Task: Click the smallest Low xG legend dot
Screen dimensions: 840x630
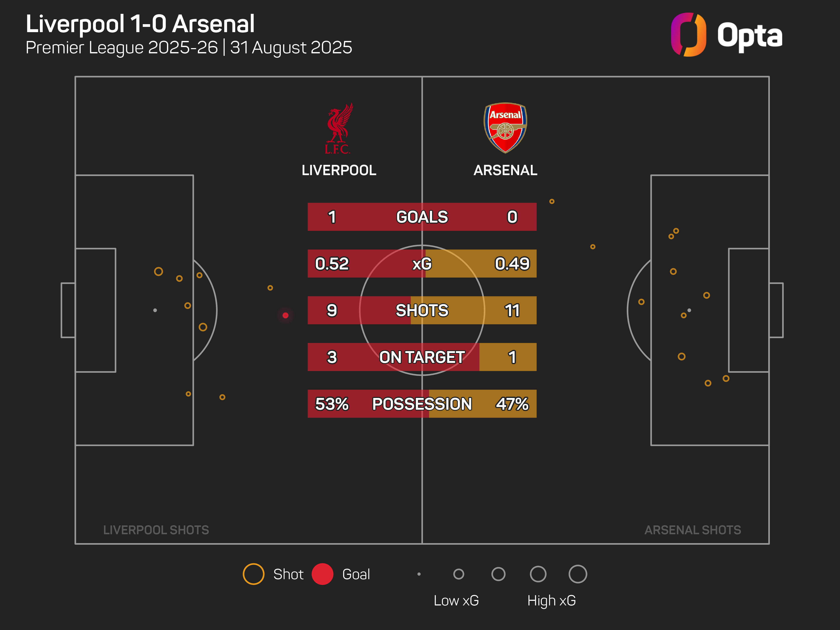Action: [419, 574]
